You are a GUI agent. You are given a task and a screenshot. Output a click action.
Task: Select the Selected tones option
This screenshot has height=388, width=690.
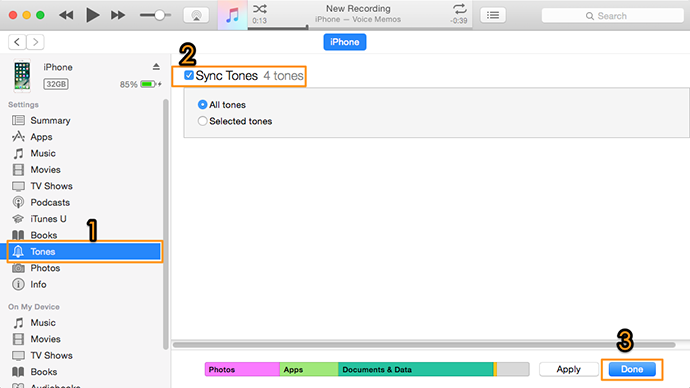(x=202, y=121)
